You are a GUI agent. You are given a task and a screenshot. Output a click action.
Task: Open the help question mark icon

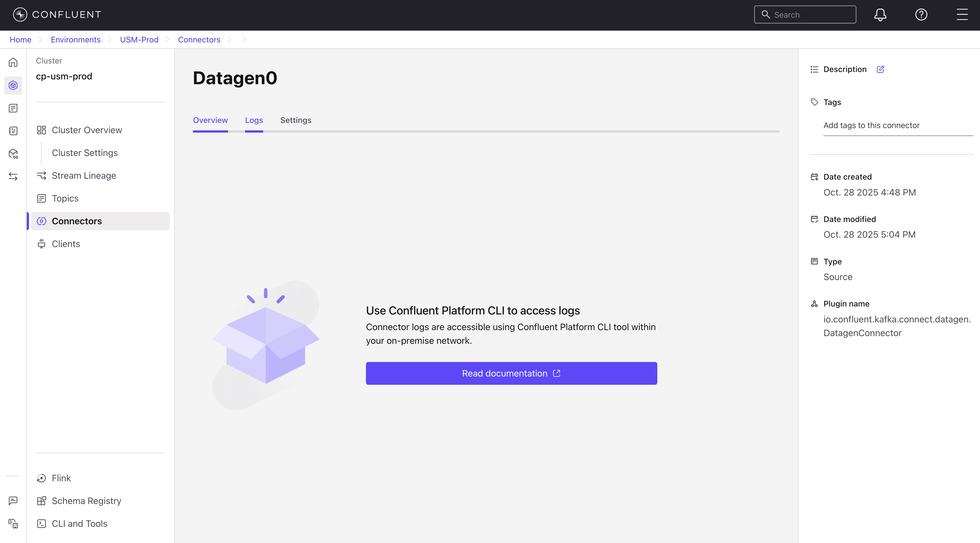point(921,15)
